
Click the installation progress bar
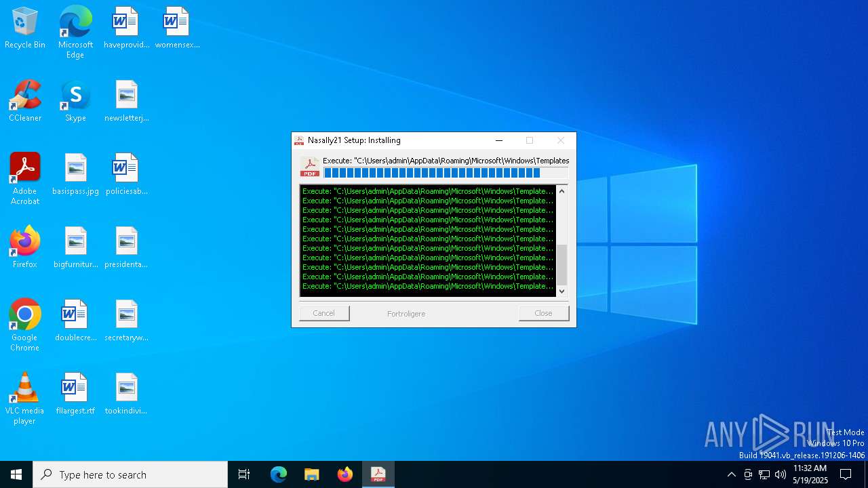pyautogui.click(x=446, y=173)
